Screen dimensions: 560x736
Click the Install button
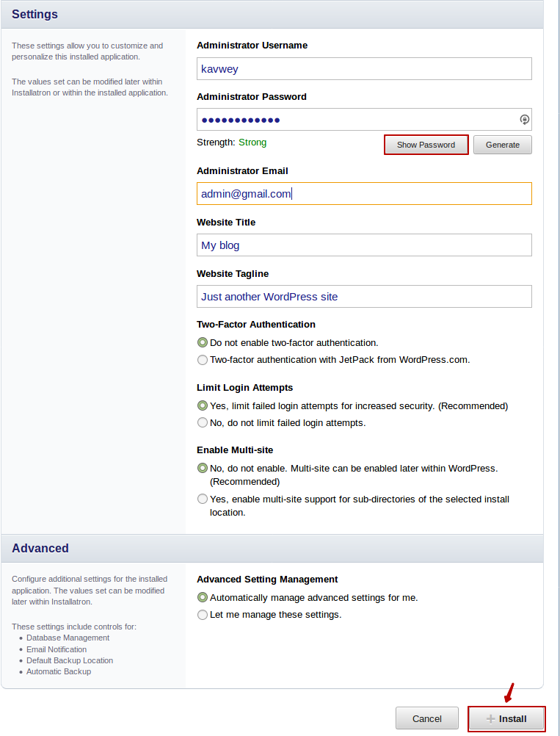(x=506, y=718)
